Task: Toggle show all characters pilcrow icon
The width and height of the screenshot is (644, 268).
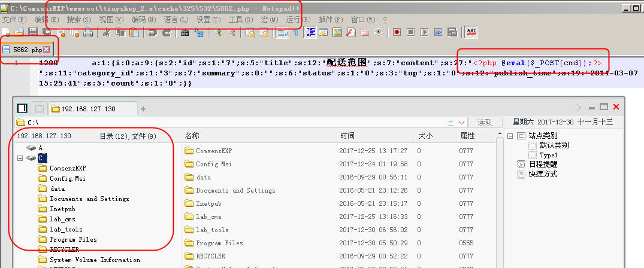Action: [x=295, y=32]
